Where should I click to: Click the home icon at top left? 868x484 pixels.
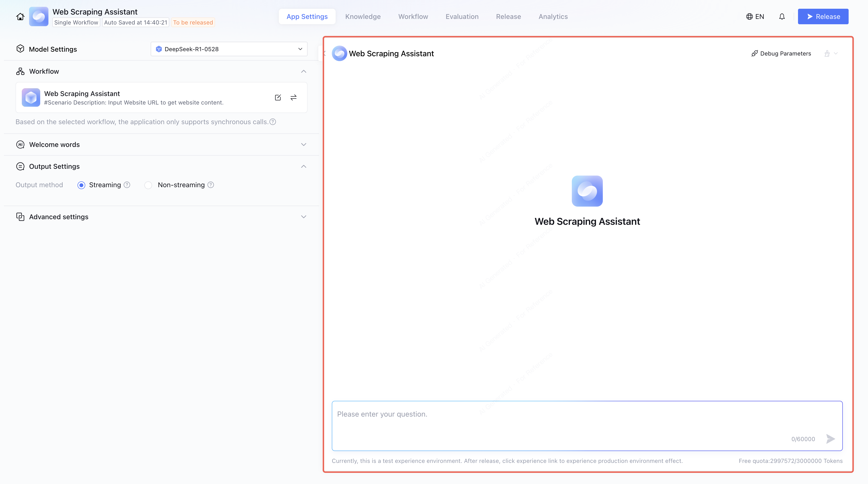20,16
